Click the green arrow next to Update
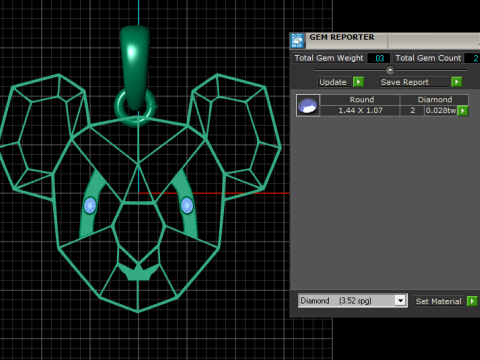 coord(358,82)
